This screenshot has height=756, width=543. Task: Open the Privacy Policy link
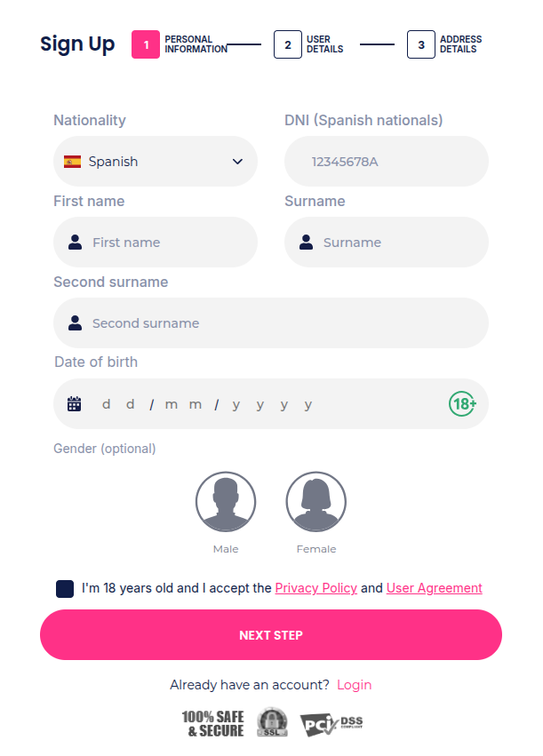click(315, 588)
